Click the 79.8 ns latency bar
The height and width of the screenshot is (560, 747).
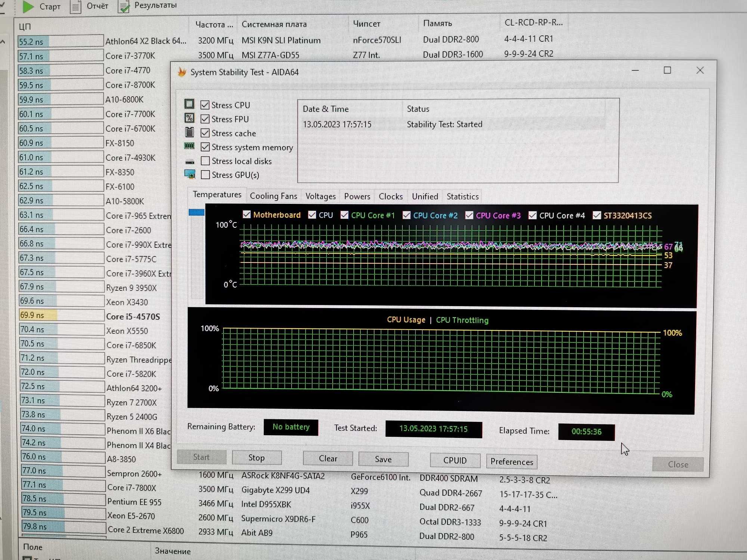[64, 526]
